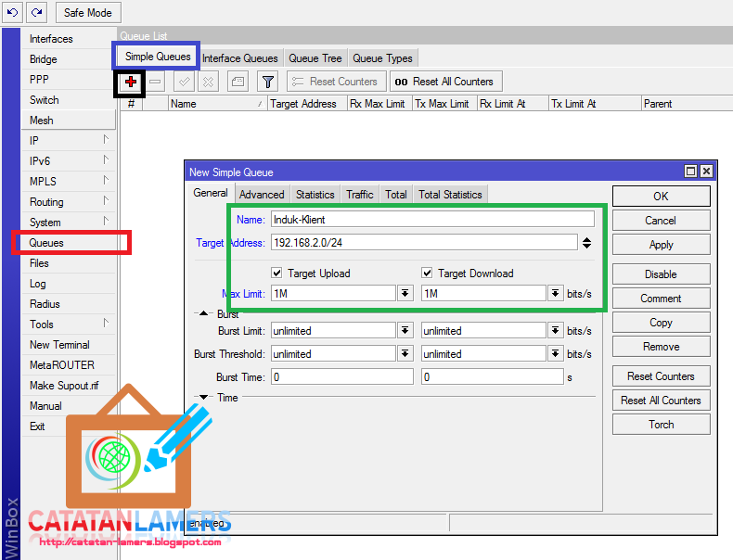Toggle the Safe Mode button
This screenshot has height=560, width=733.
pos(88,13)
